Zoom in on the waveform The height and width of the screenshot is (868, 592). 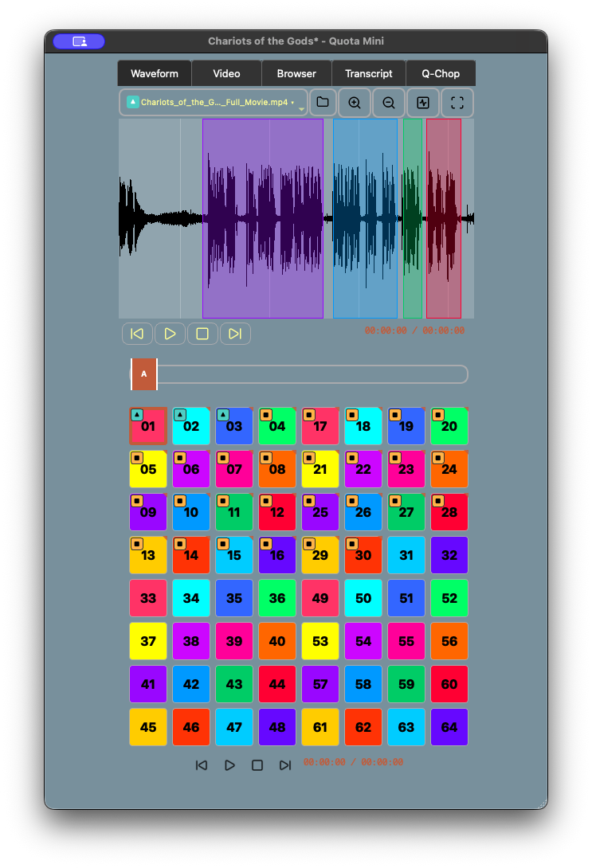coord(355,103)
